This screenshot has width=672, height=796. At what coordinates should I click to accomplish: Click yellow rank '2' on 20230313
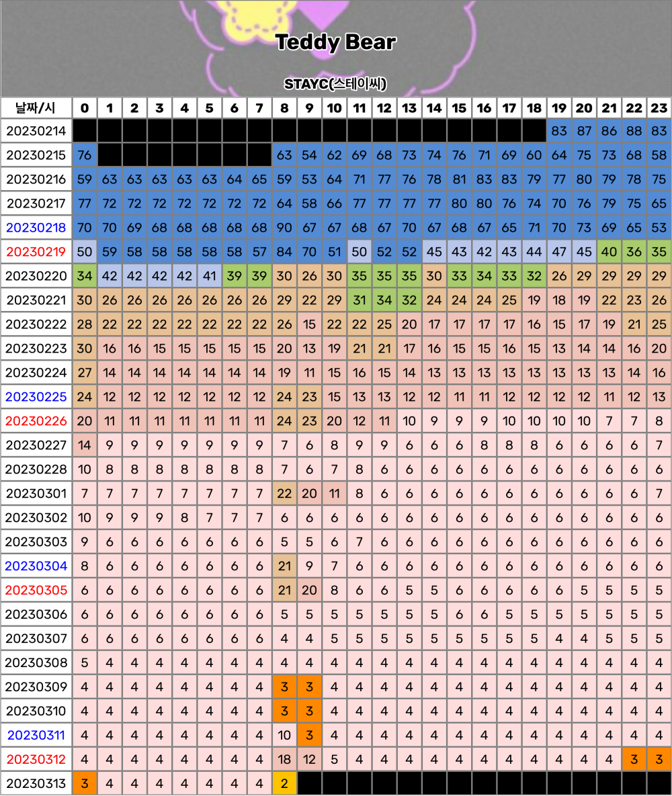[284, 784]
